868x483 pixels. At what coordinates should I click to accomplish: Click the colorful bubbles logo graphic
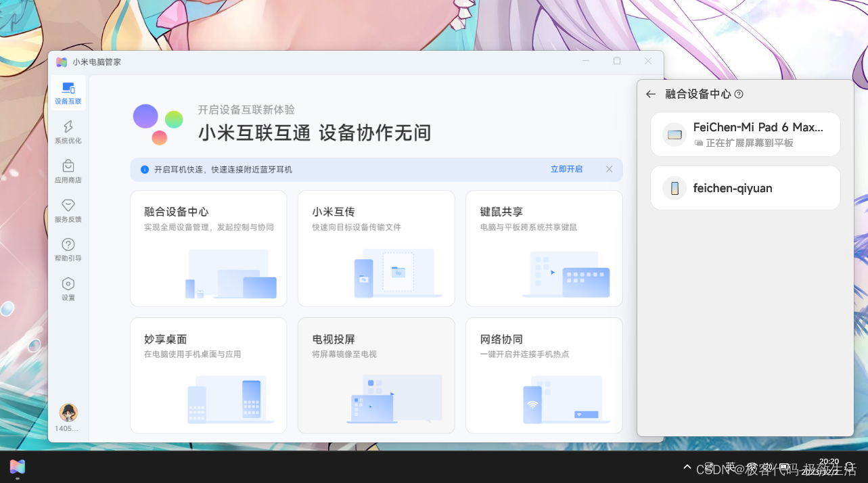[158, 124]
